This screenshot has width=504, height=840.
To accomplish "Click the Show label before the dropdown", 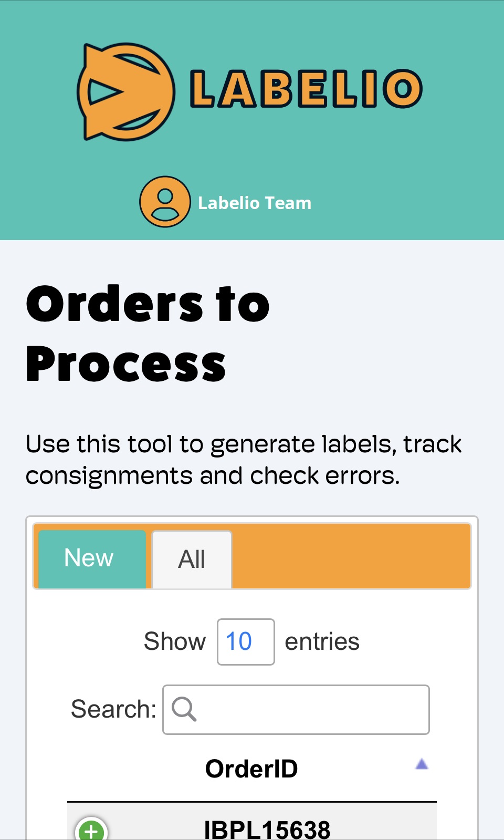I will pos(175,641).
